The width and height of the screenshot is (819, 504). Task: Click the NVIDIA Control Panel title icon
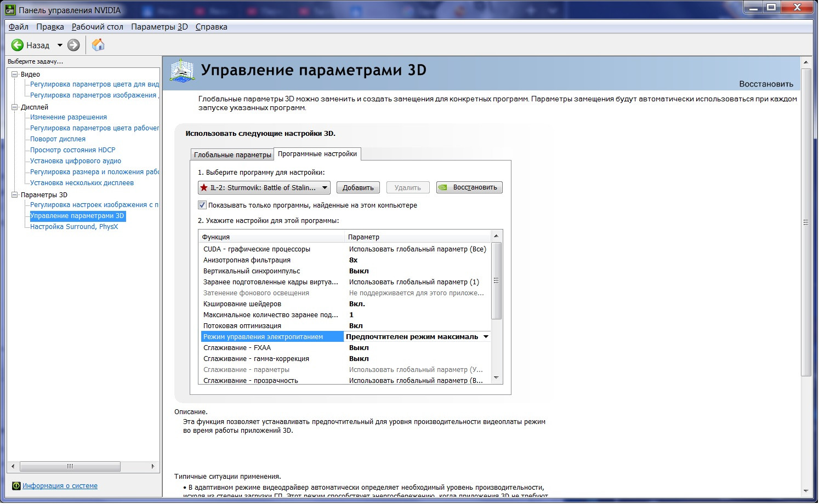click(10, 10)
